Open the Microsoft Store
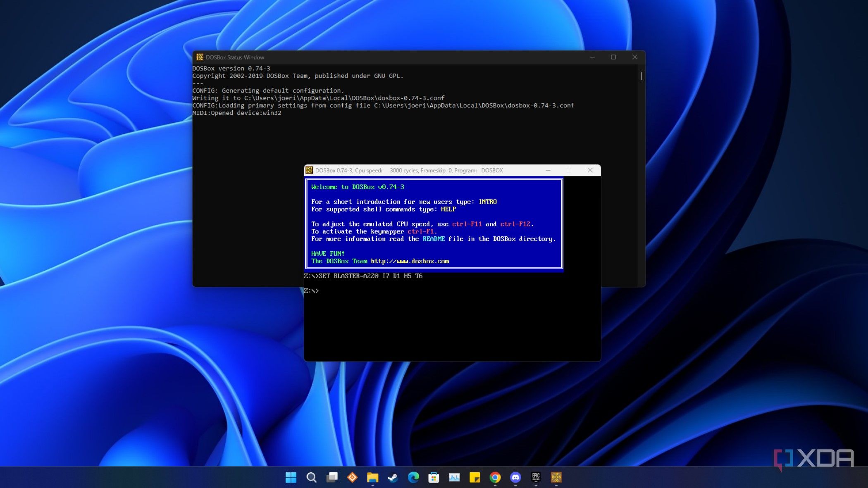 click(433, 477)
